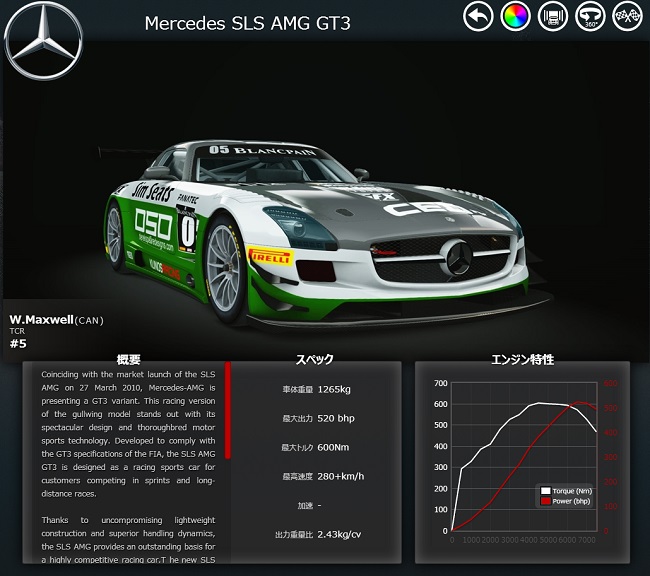Screen dimensions: 650x576
Task: Click the "加速" acceleration label
Action: (305, 506)
